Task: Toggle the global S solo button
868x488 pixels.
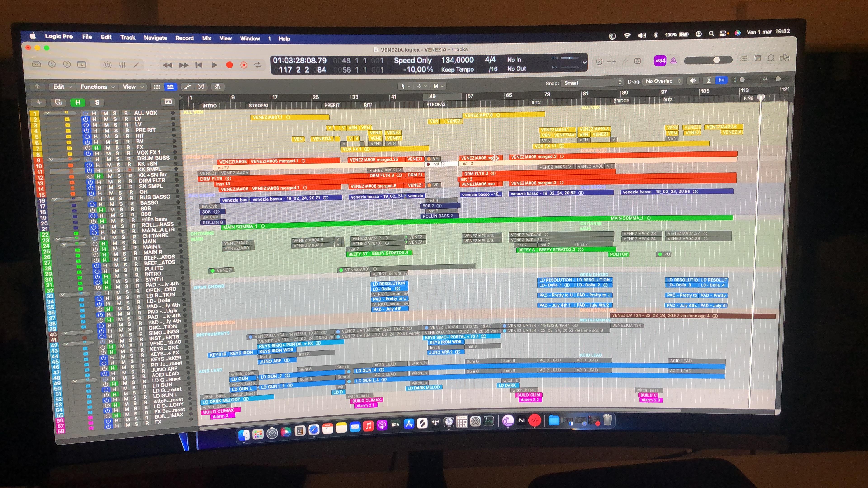Action: (97, 102)
